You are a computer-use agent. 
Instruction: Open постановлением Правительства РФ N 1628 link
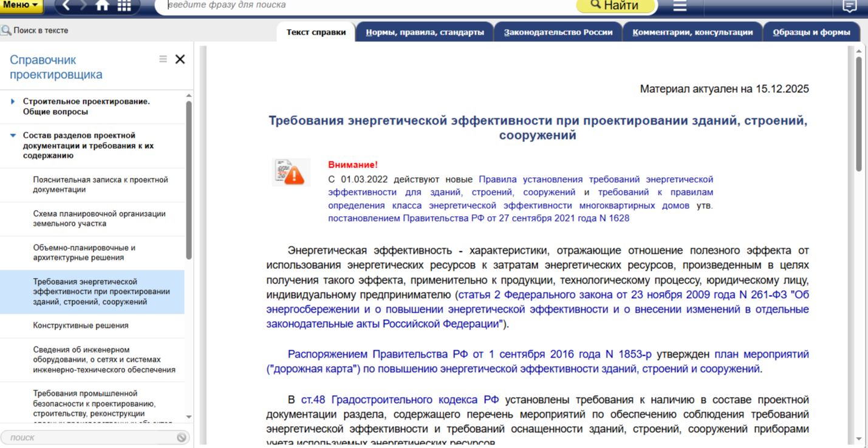click(x=479, y=218)
